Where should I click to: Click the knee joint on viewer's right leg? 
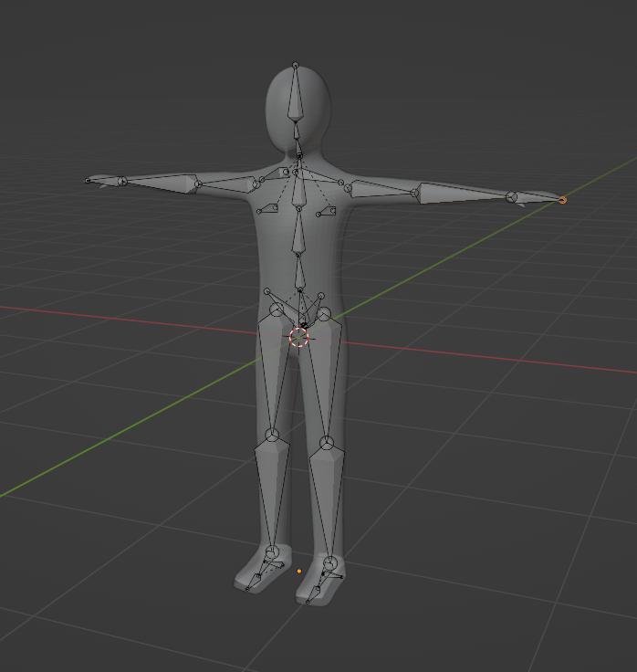327,443
